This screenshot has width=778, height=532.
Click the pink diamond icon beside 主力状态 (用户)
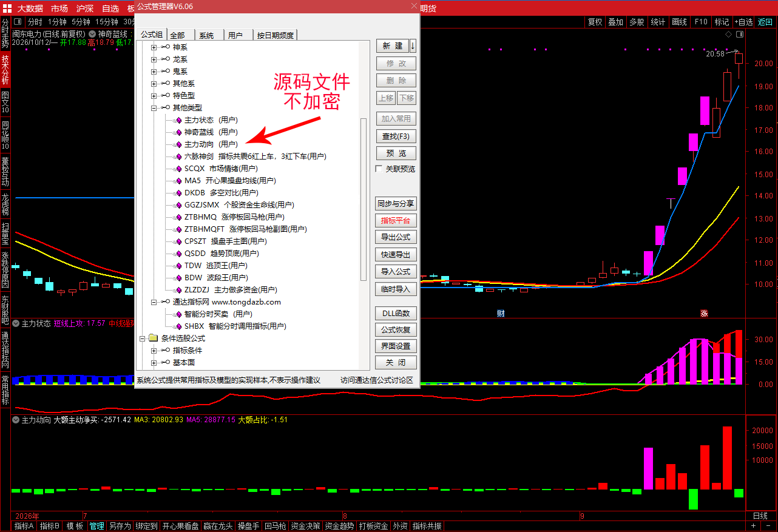[178, 120]
